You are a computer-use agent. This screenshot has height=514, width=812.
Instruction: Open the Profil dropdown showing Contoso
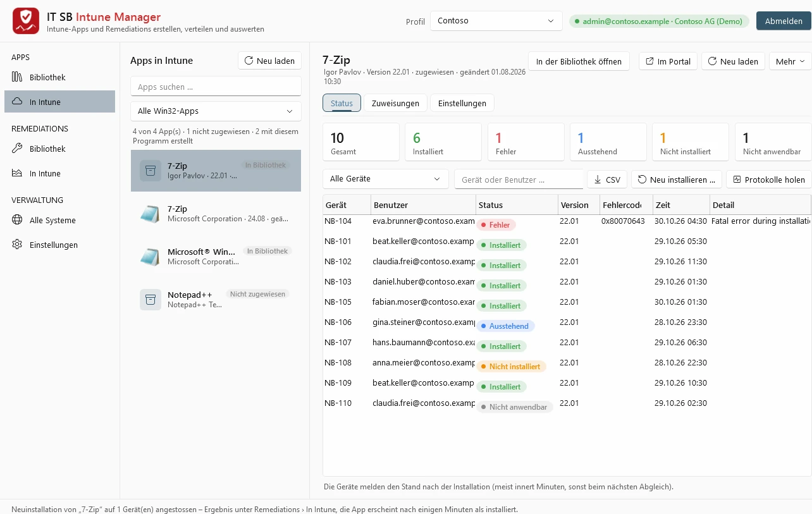tap(496, 21)
